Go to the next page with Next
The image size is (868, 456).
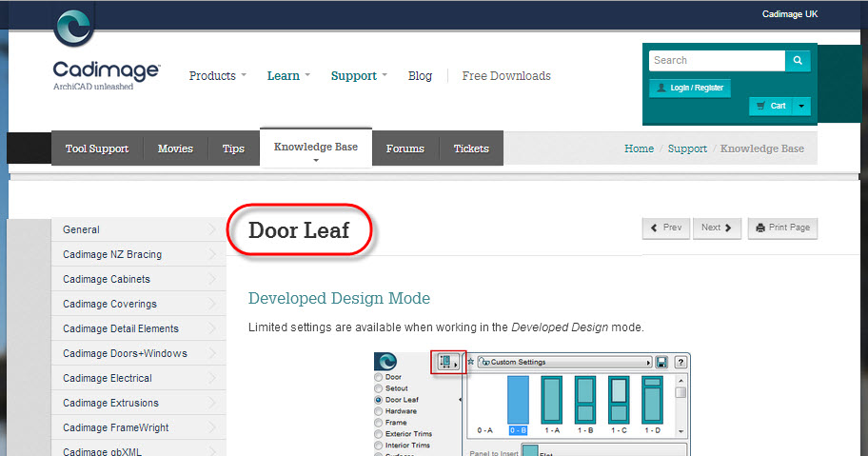coord(717,228)
